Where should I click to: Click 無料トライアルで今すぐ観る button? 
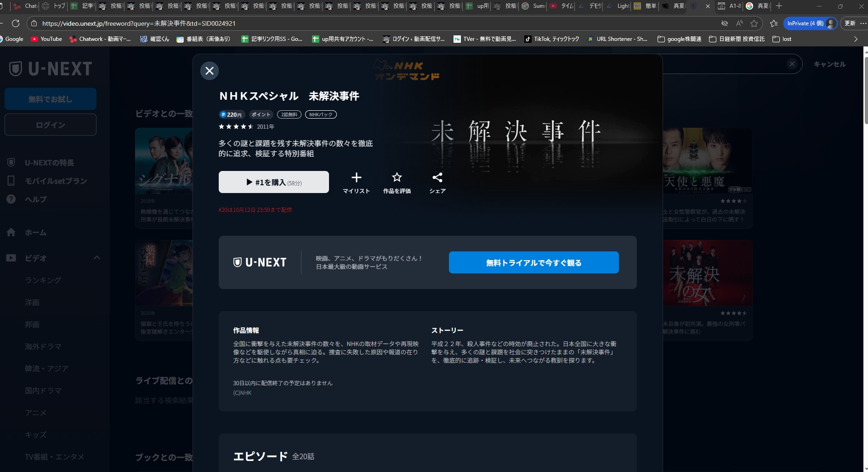533,262
